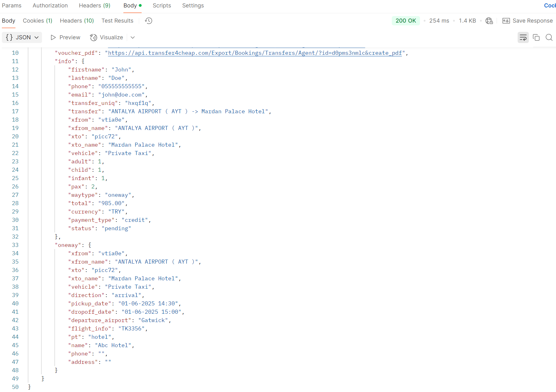This screenshot has width=556, height=392.
Task: Click the 200 OK status badge
Action: (406, 21)
